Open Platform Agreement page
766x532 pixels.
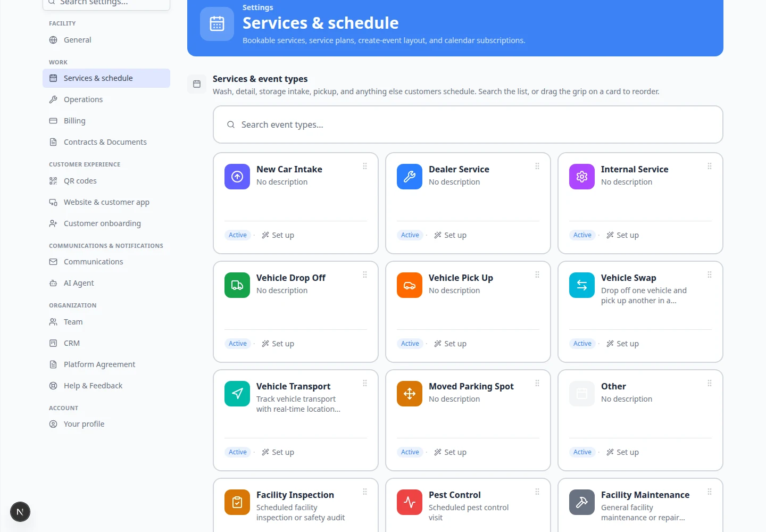[x=106, y=364]
